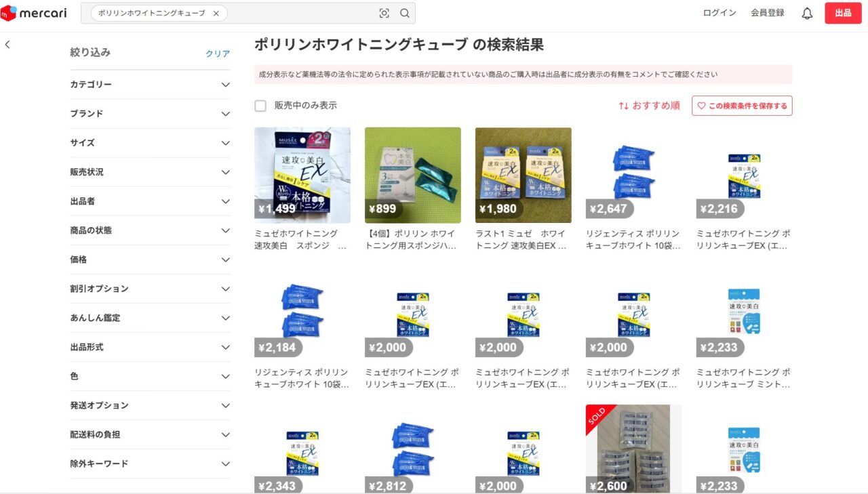The image size is (868, 494).
Task: Click the search magnifier icon
Action: pos(405,14)
